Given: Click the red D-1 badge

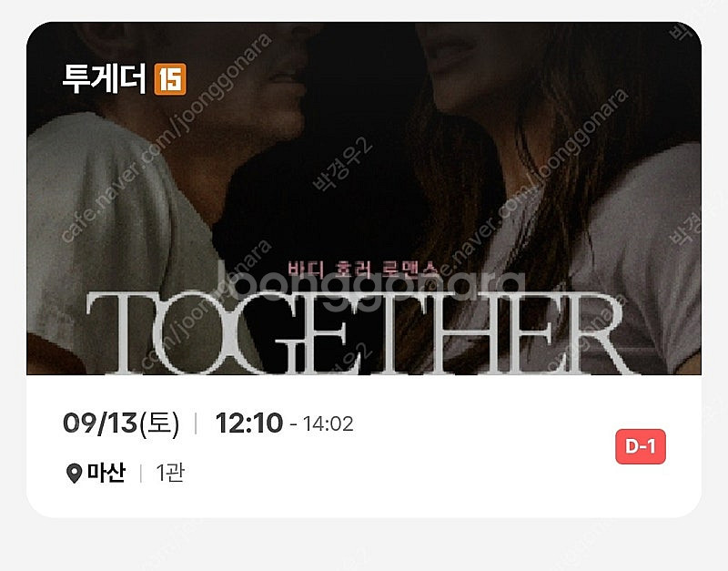Looking at the screenshot, I should tap(641, 446).
